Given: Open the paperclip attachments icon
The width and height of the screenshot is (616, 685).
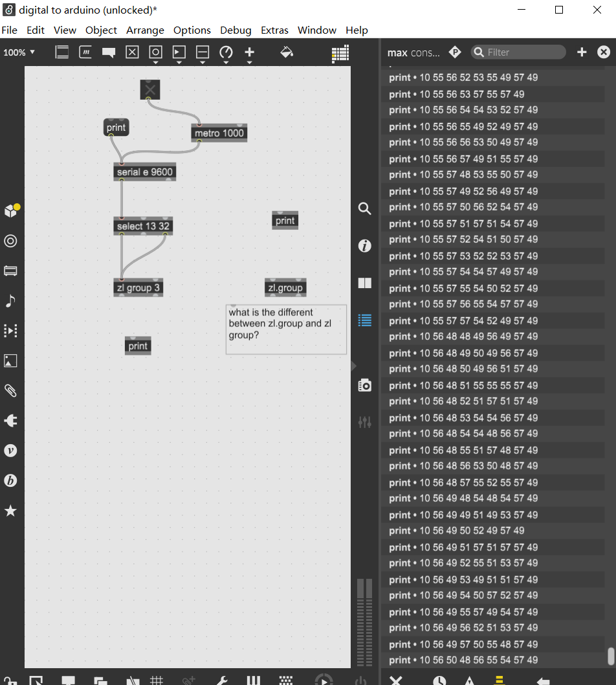Looking at the screenshot, I should pos(10,390).
